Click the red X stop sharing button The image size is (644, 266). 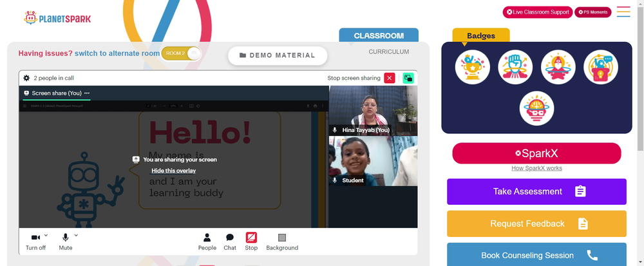coord(390,78)
